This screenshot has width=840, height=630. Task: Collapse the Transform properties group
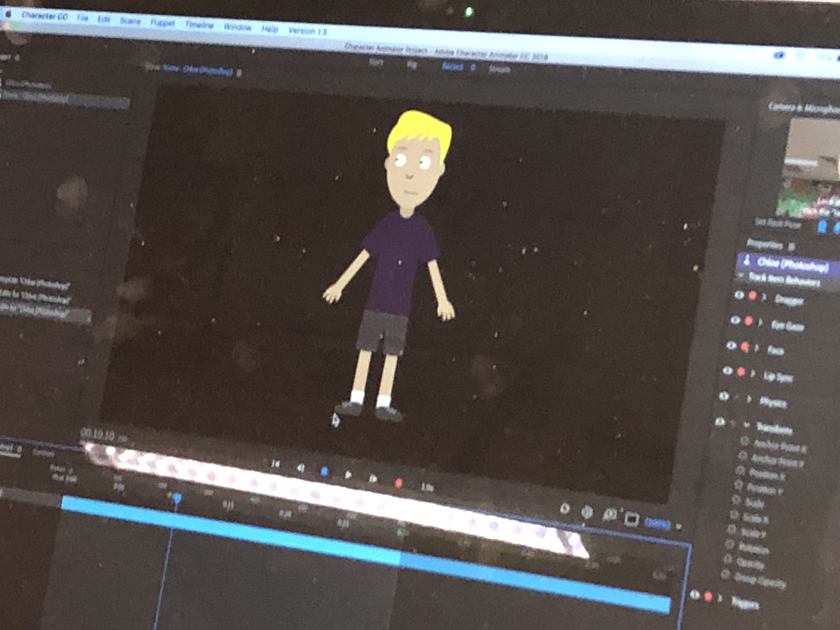tap(745, 425)
